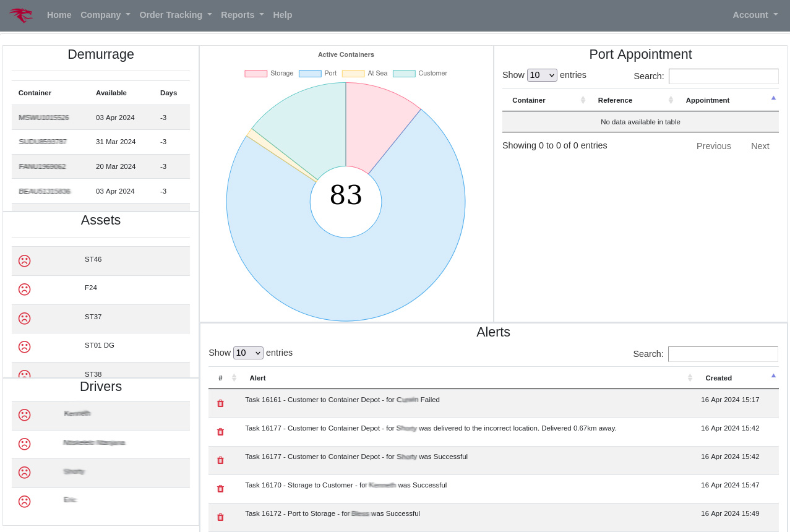This screenshot has height=532, width=790.
Task: Toggle Port series in chart legend
Action: coord(317,73)
